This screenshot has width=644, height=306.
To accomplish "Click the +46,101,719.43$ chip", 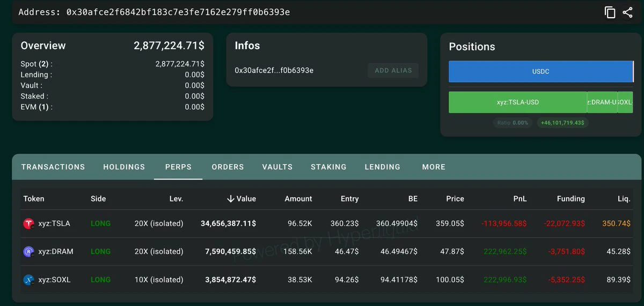I will 562,123.
